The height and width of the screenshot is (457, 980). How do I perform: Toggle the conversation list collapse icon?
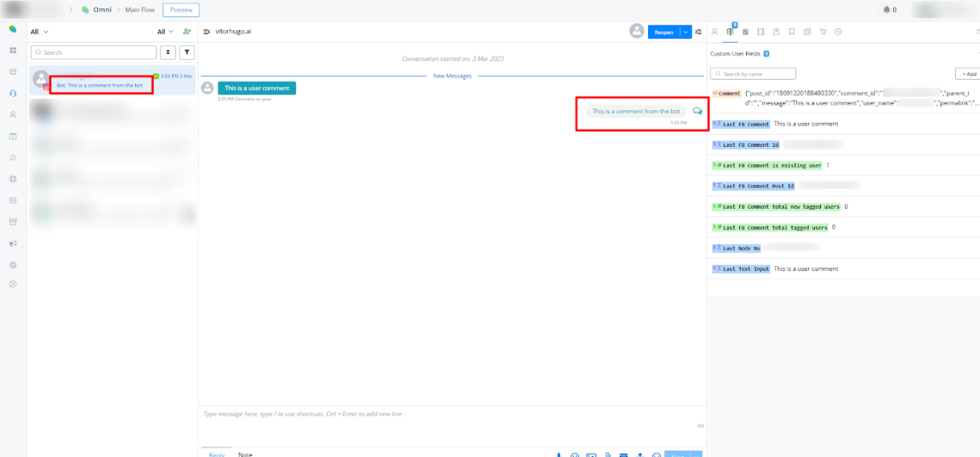tap(207, 32)
